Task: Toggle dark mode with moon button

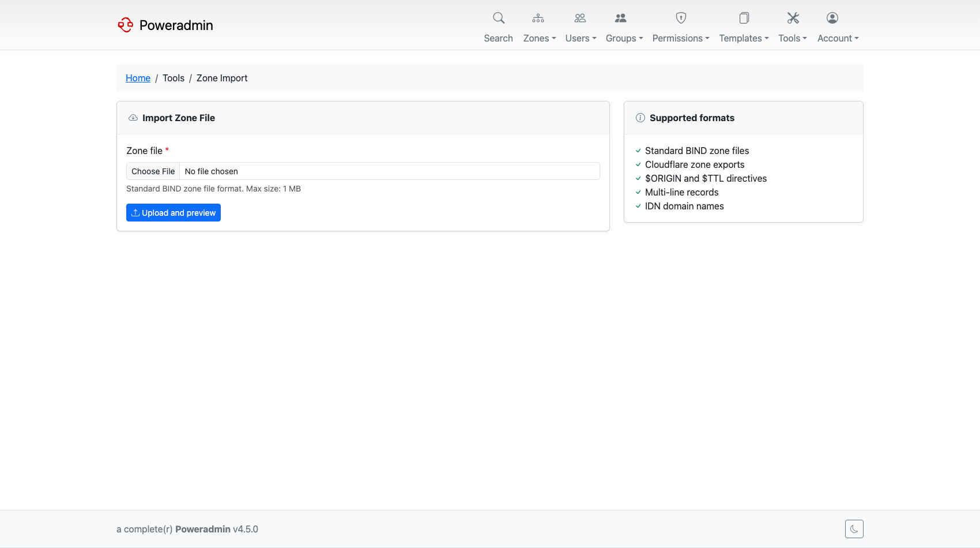Action: coord(854,529)
